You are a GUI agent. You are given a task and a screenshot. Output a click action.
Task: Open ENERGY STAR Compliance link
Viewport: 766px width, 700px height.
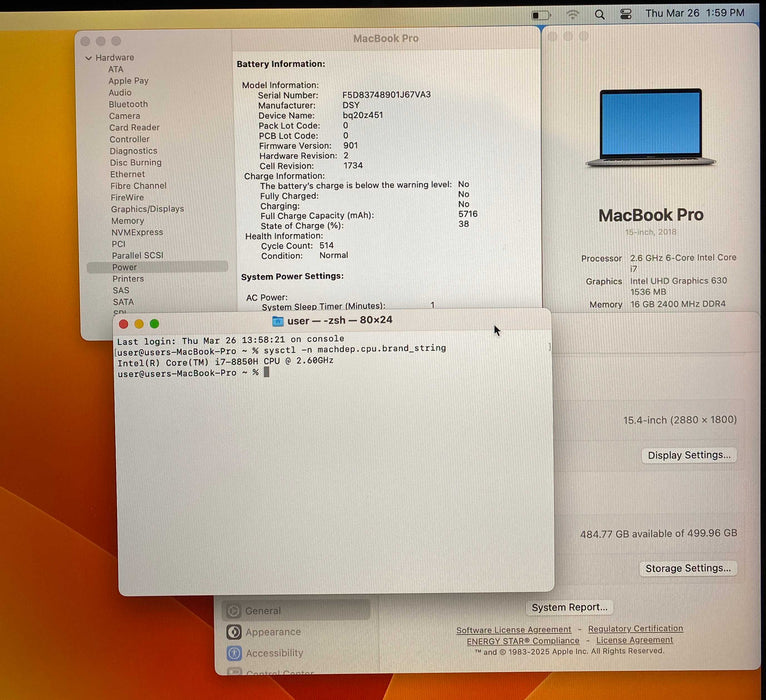(523, 641)
